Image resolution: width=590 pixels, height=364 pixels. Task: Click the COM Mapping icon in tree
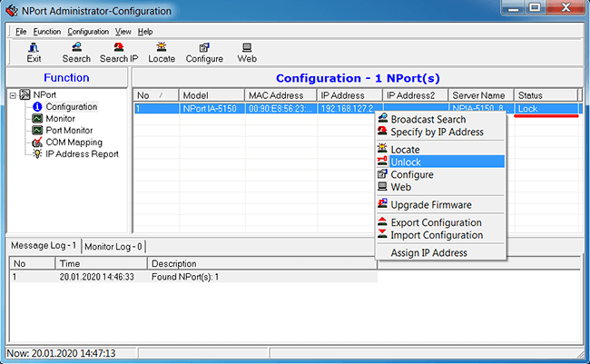[x=37, y=142]
